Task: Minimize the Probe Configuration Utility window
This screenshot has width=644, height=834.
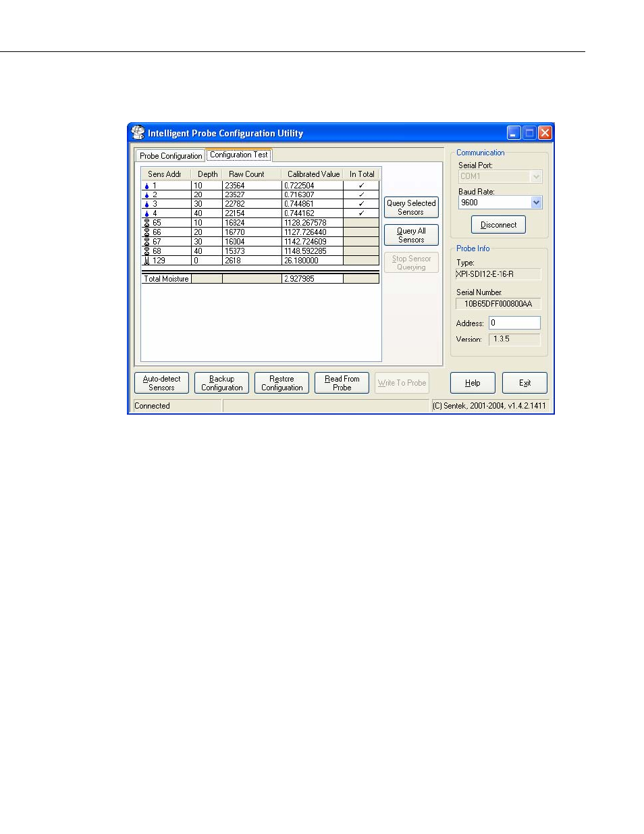Action: point(514,133)
